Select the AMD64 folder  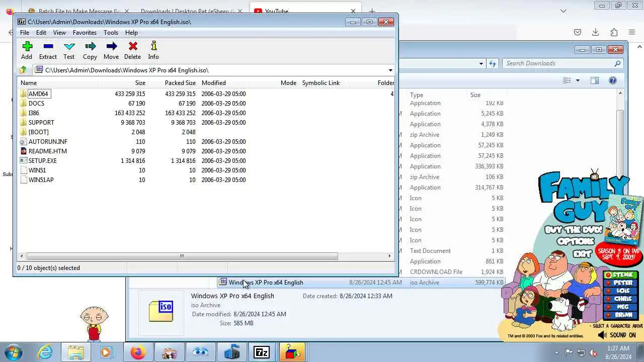pyautogui.click(x=38, y=94)
